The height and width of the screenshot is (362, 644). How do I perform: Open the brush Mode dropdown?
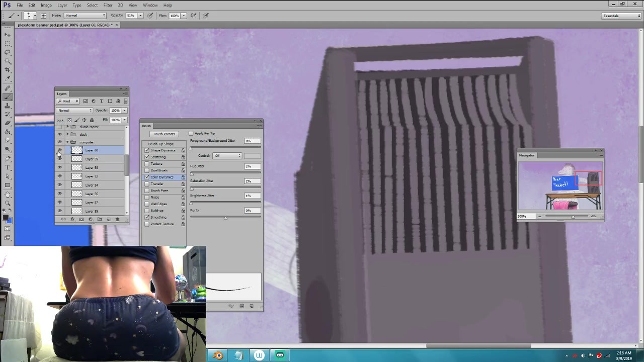[85, 16]
